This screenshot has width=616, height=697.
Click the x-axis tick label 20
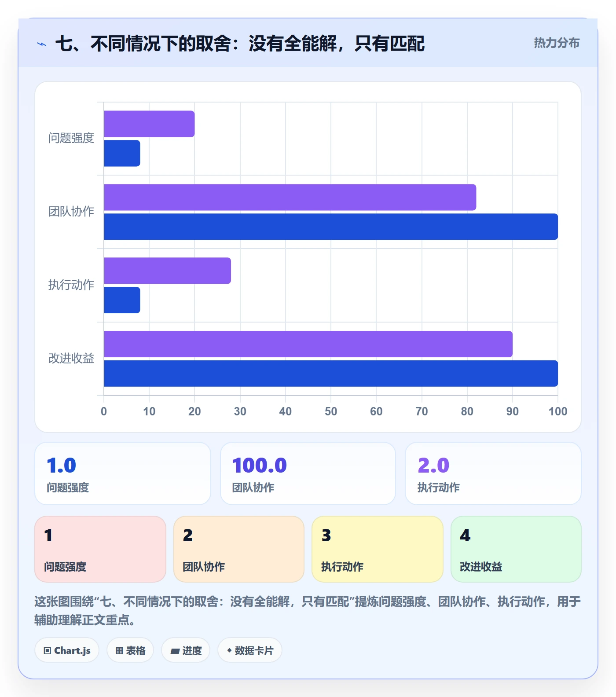point(194,411)
